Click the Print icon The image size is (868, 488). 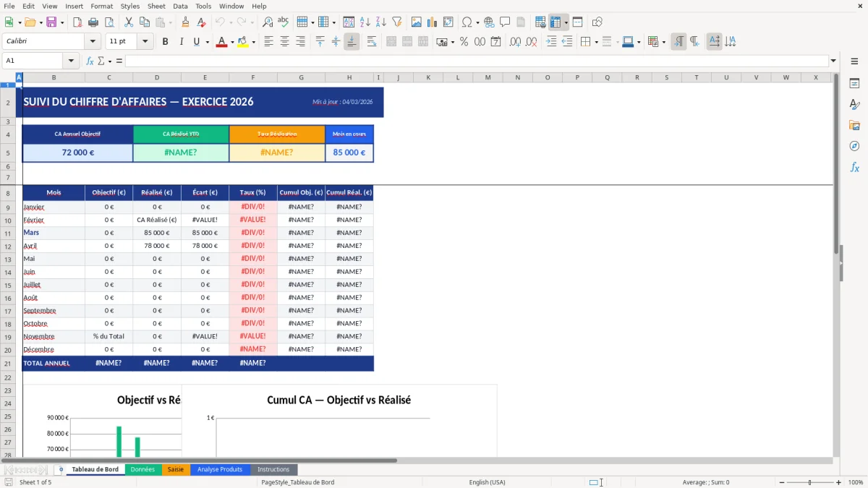(93, 22)
